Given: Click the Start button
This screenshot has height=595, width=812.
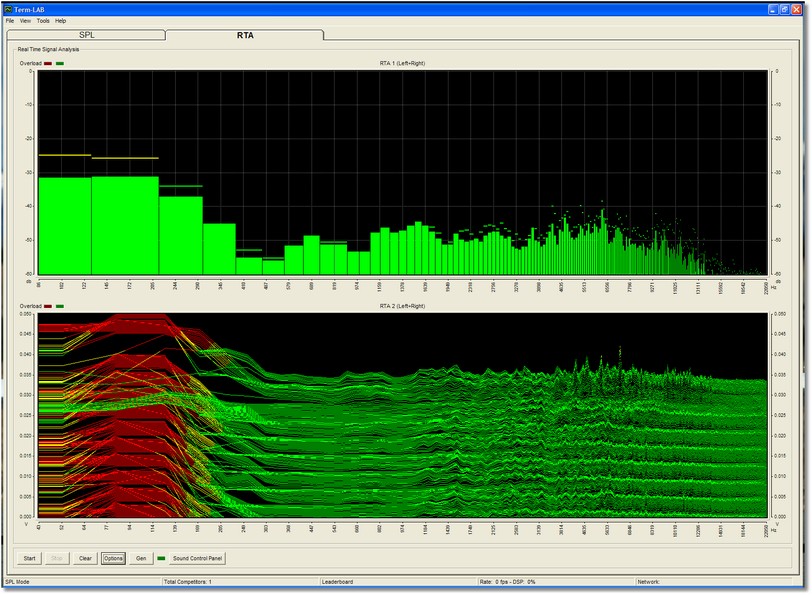Looking at the screenshot, I should [x=30, y=558].
